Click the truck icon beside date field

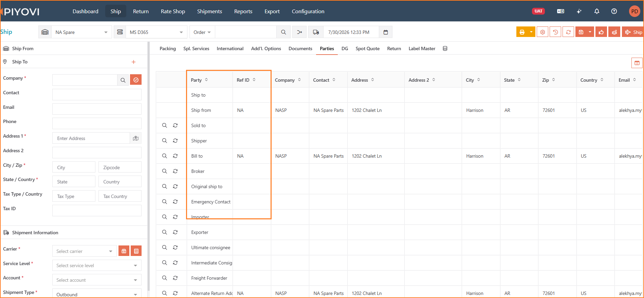pos(316,32)
